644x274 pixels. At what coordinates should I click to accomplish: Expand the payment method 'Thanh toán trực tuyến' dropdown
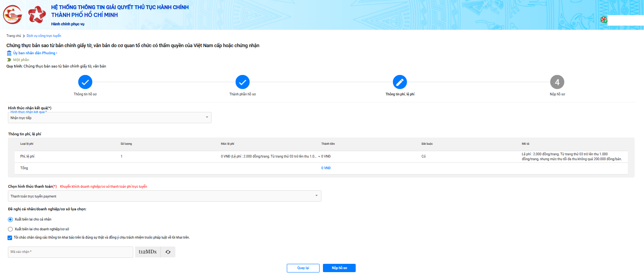[164, 196]
